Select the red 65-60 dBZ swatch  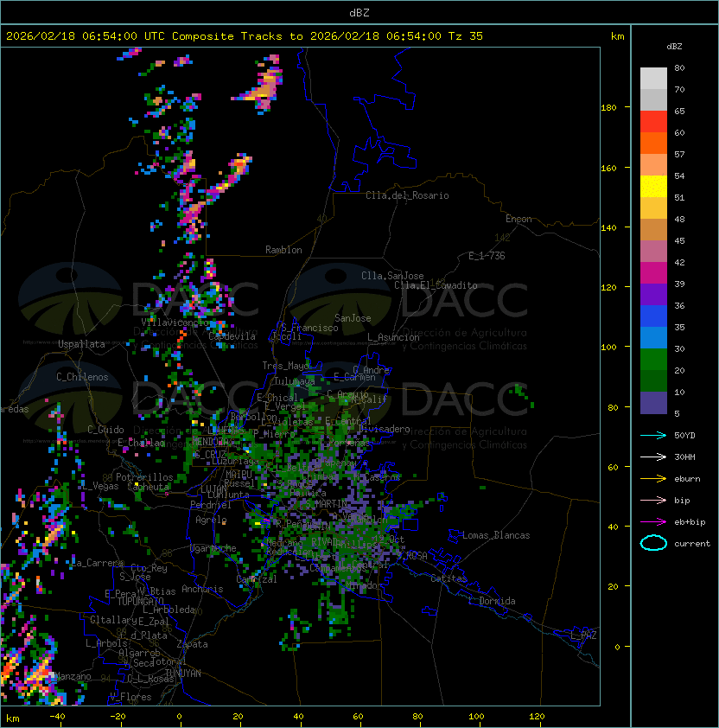653,122
